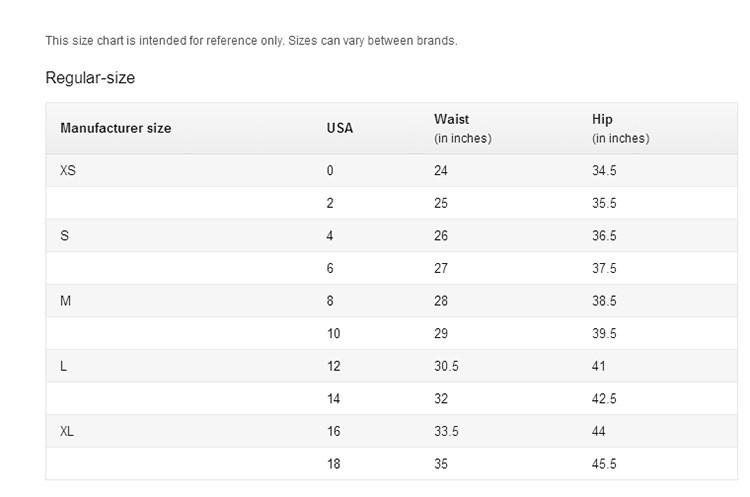This screenshot has width=750, height=497.
Task: Click the Manufacturer size column header
Action: pos(116,128)
